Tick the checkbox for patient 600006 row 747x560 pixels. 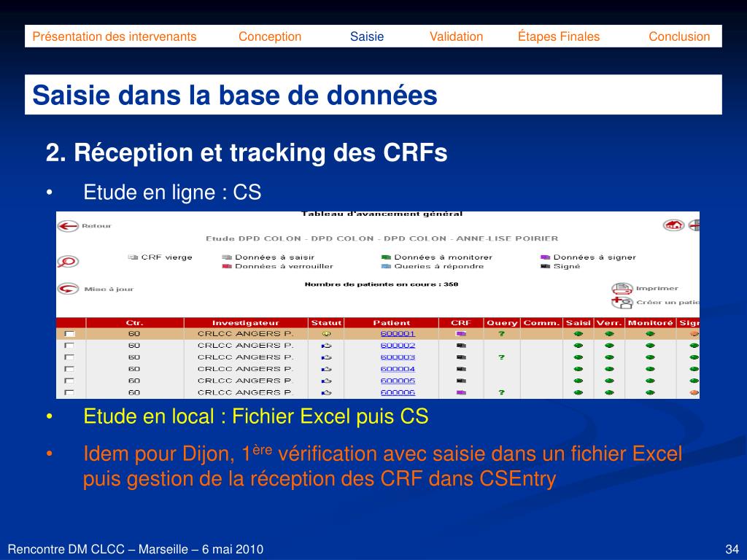pyautogui.click(x=69, y=392)
